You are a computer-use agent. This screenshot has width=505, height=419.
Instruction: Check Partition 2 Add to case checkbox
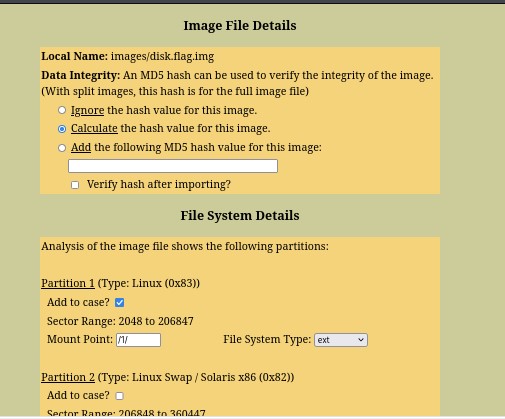point(119,396)
